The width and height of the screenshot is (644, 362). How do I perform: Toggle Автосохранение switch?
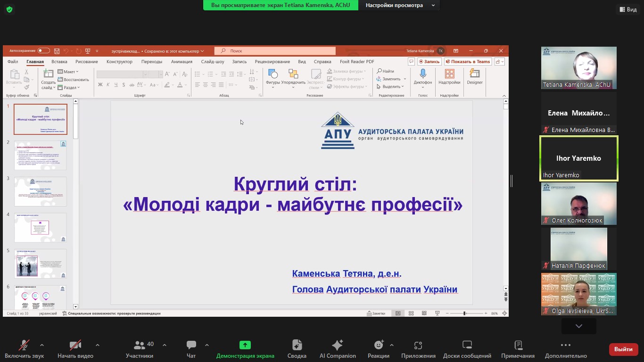pos(44,51)
